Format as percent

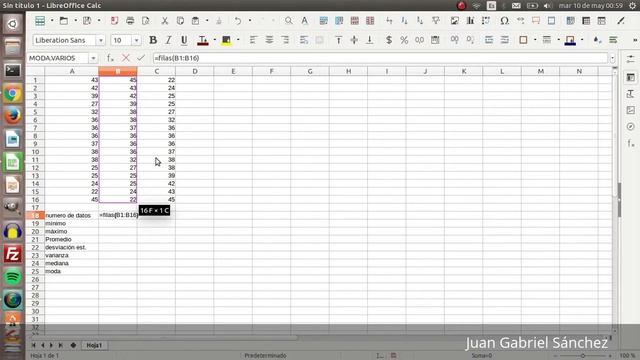coord(404,40)
